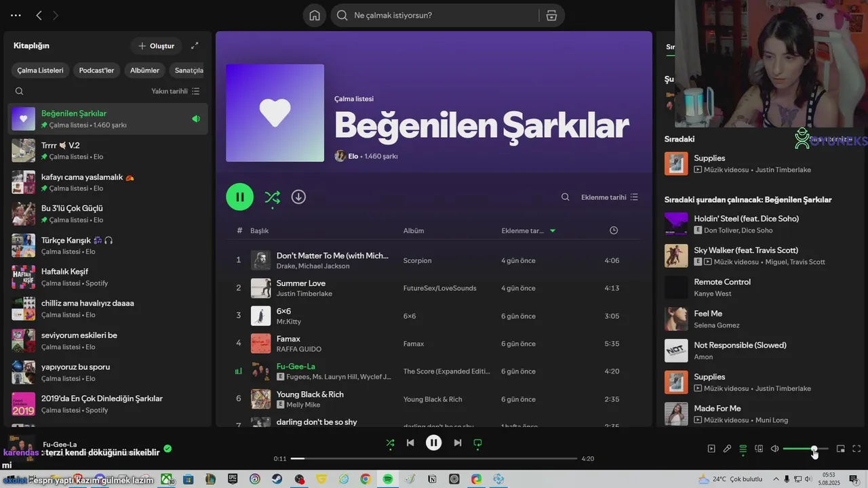Enter full screen with player bar icon
The width and height of the screenshot is (868, 488).
coord(856,449)
